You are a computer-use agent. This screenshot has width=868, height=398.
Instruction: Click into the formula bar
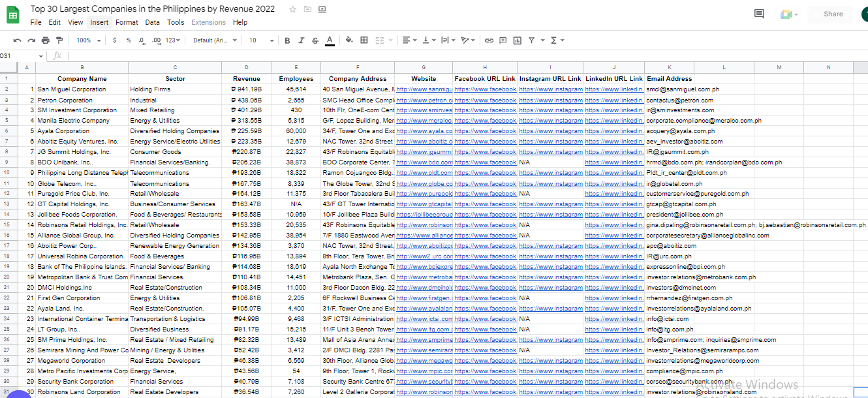click(467, 56)
